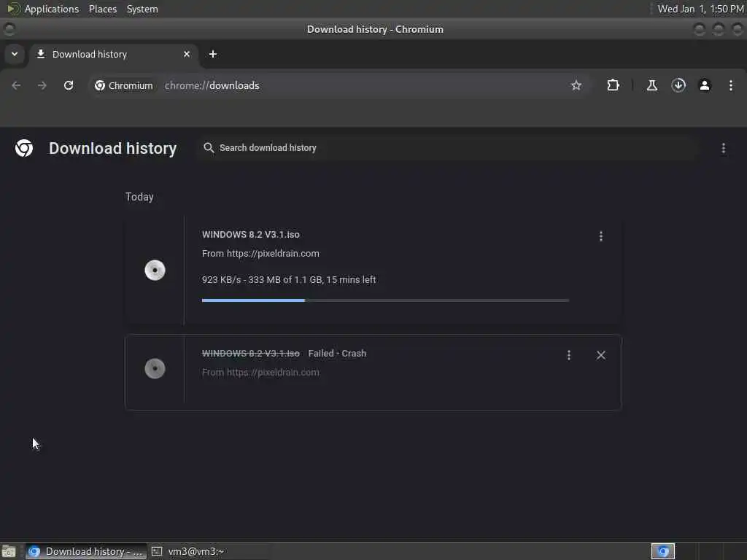Open more actions for failed download
747x560 pixels.
[569, 355]
